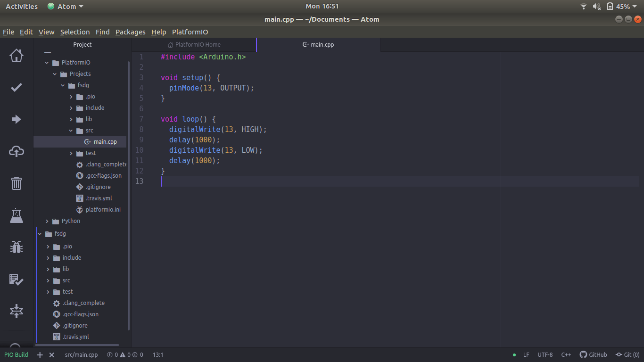Open the Packages menu

tap(130, 32)
